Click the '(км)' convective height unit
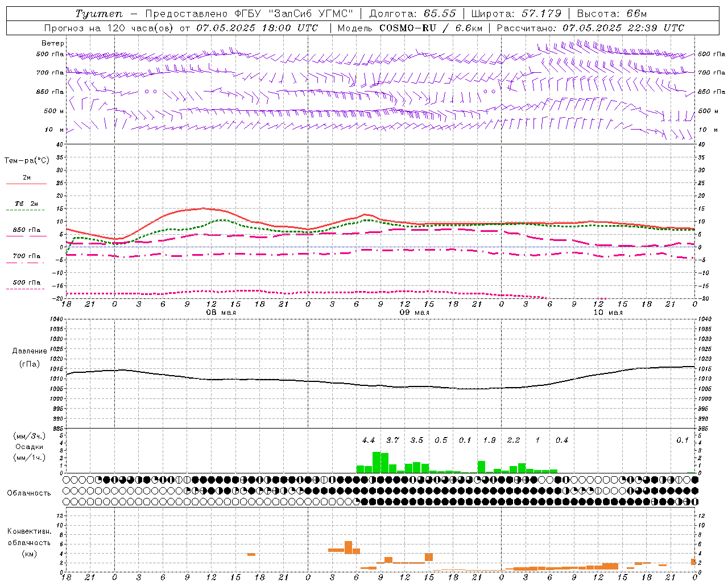The image size is (728, 582). point(29,554)
